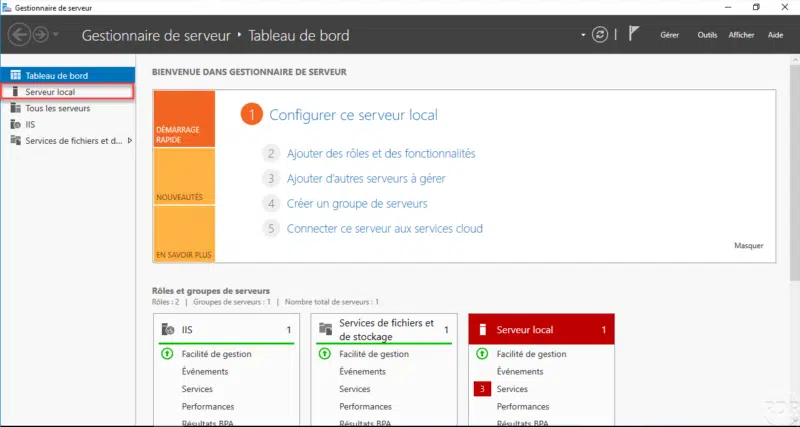Open the red Serveur local tile header

click(x=541, y=330)
